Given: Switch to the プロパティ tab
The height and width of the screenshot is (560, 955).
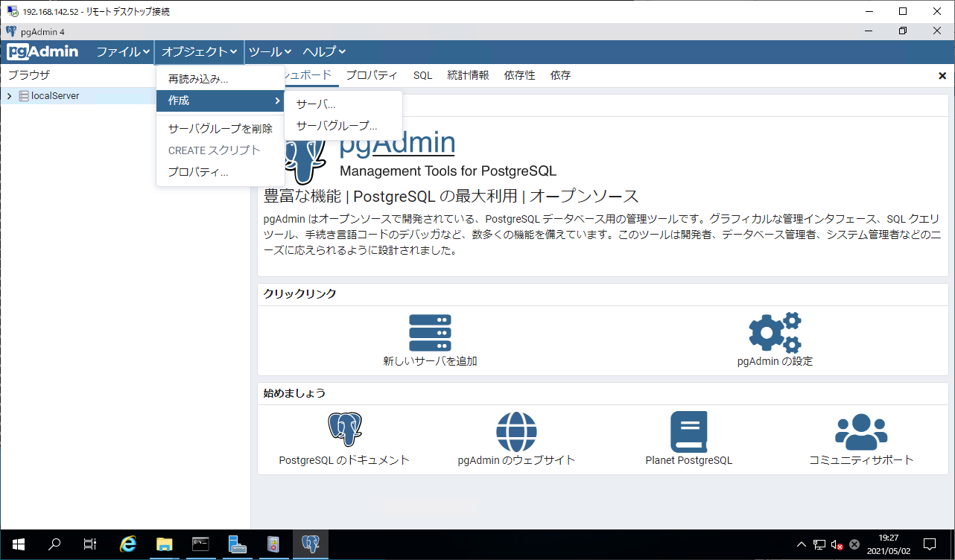Looking at the screenshot, I should point(372,75).
